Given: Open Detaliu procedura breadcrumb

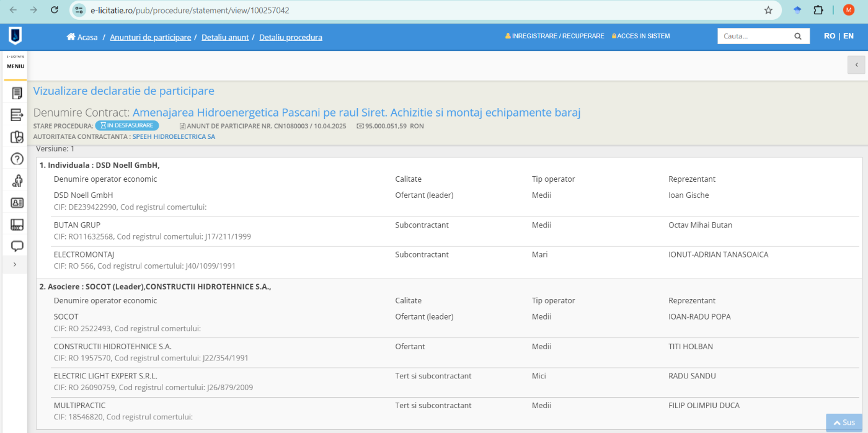Looking at the screenshot, I should pyautogui.click(x=291, y=37).
